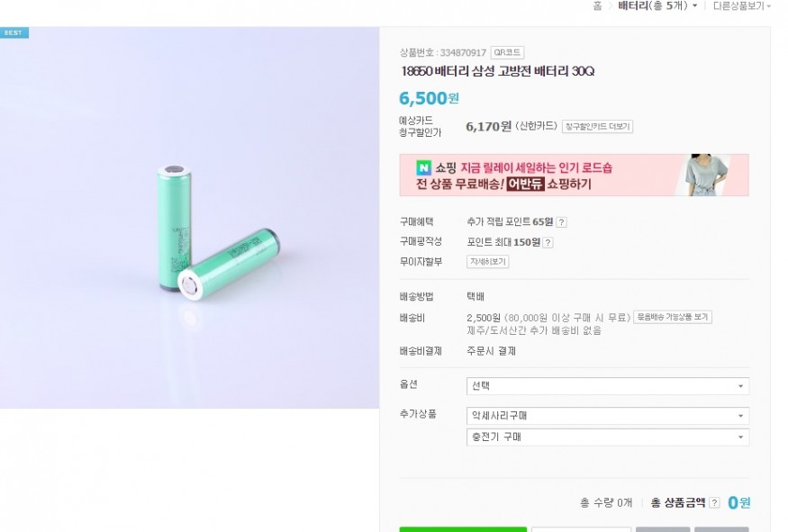
Task: Click the help icon next to 총 상품금액
Action: [714, 503]
